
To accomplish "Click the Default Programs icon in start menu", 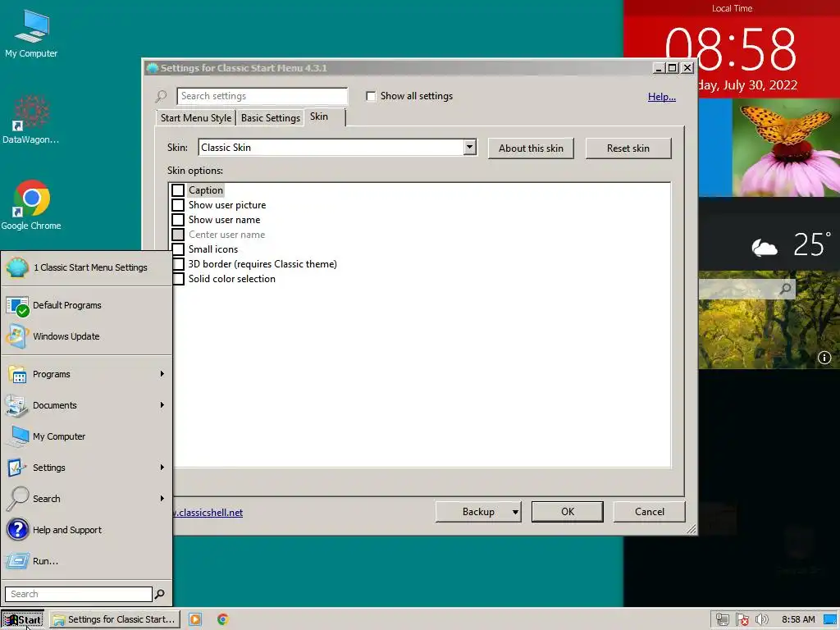I will click(x=17, y=305).
